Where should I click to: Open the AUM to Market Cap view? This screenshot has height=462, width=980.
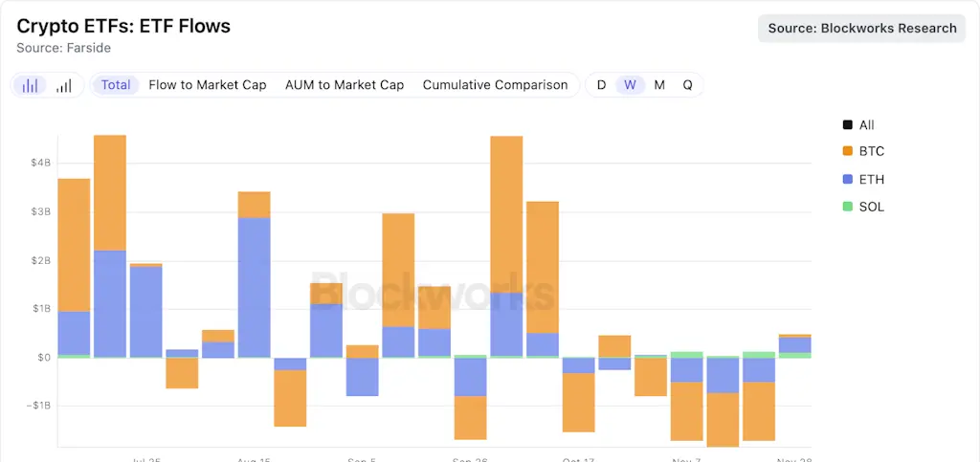pyautogui.click(x=345, y=85)
